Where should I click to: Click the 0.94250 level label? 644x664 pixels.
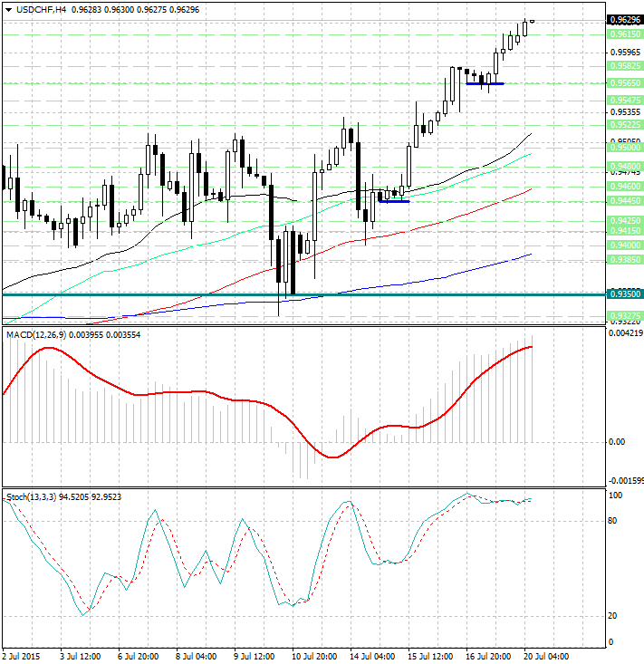pyautogui.click(x=625, y=221)
